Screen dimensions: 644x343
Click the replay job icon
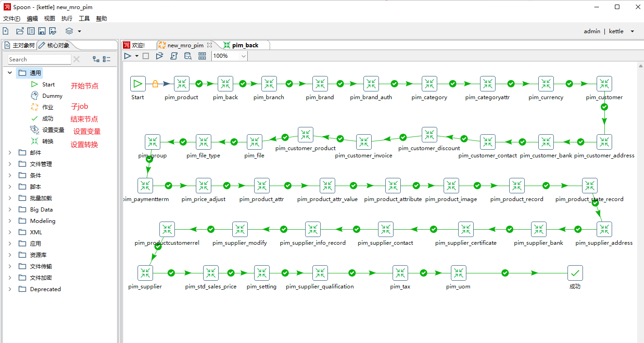(x=159, y=56)
